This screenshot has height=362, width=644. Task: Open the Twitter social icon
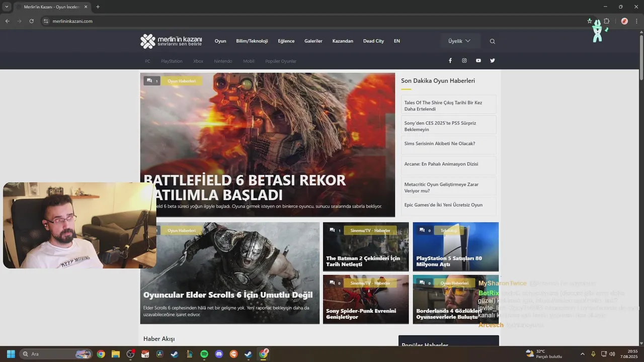(x=492, y=60)
